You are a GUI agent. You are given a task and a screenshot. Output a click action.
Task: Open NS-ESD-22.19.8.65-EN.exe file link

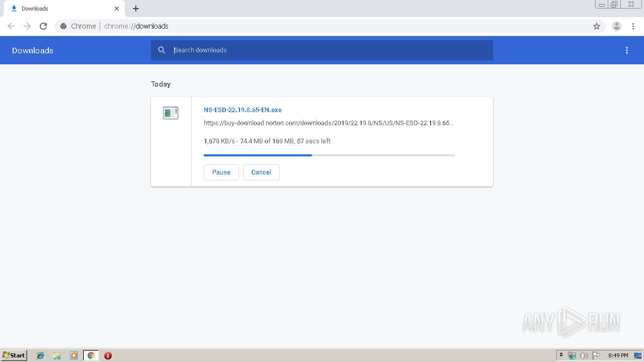tap(243, 110)
